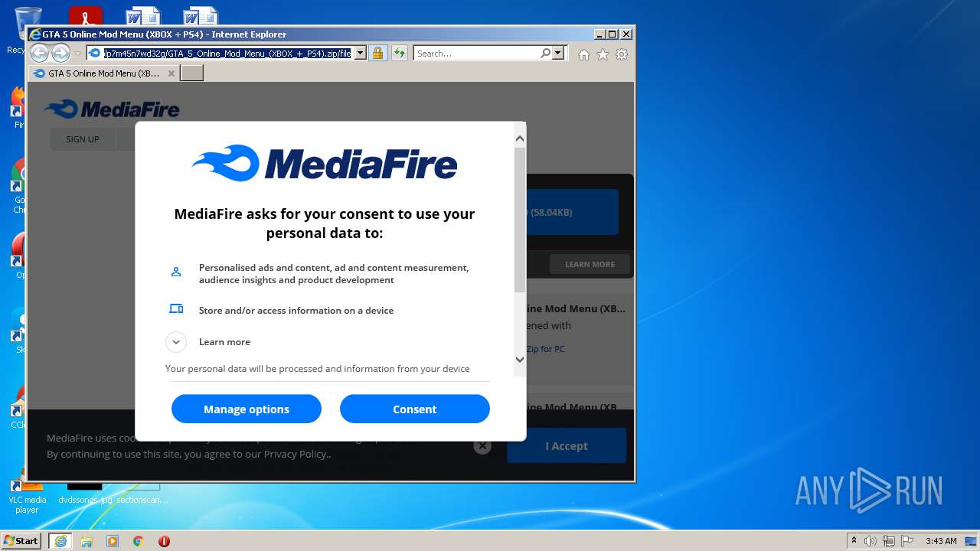Open Favorites star icon
The width and height of the screenshot is (980, 551).
(x=603, y=54)
